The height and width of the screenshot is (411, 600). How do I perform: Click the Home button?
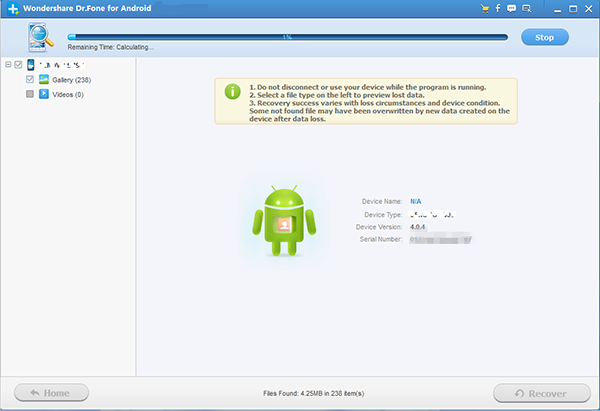(51, 393)
